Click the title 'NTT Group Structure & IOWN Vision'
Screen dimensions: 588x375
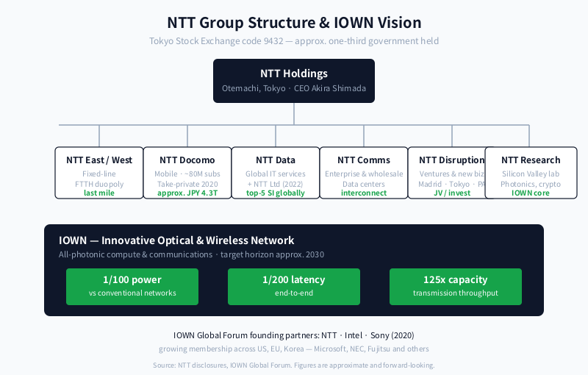coord(294,23)
